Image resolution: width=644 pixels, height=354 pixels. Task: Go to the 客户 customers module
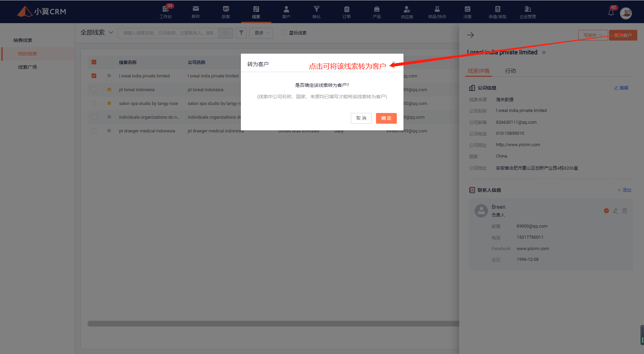pyautogui.click(x=286, y=12)
